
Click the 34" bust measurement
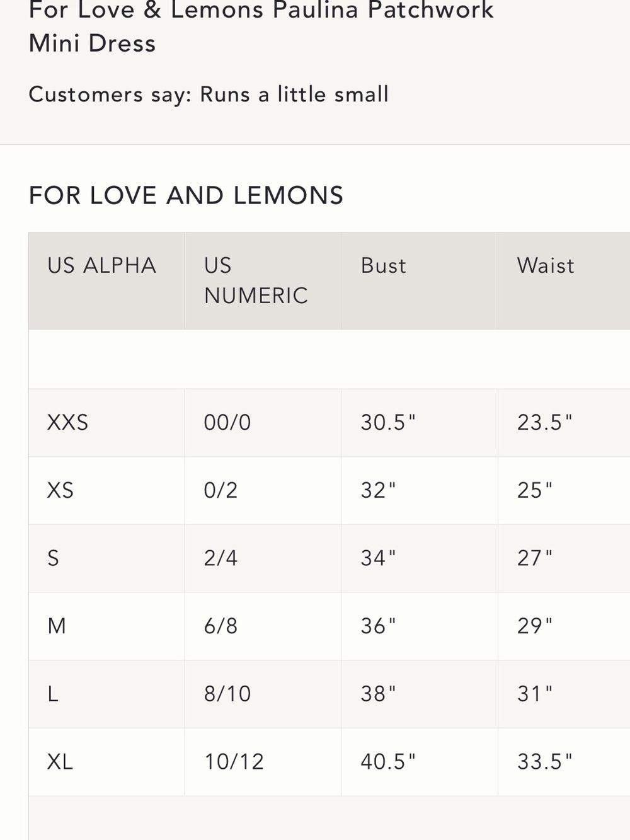[378, 558]
